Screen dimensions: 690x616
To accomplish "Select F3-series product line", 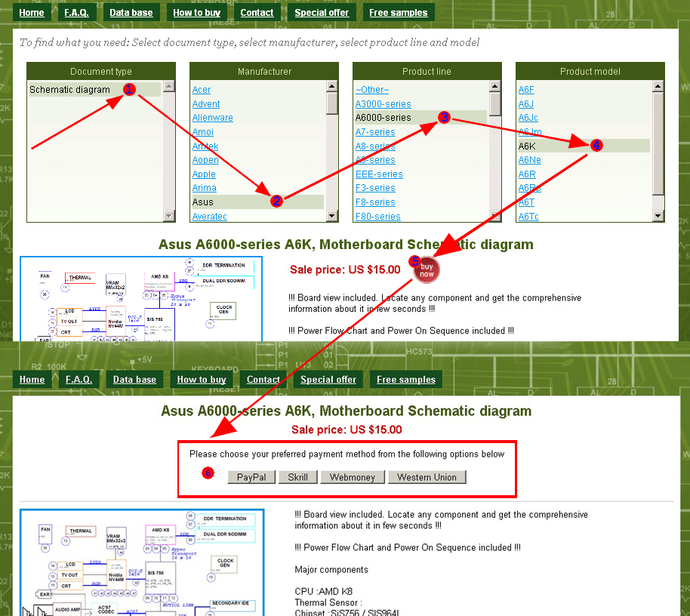I will pos(375,188).
